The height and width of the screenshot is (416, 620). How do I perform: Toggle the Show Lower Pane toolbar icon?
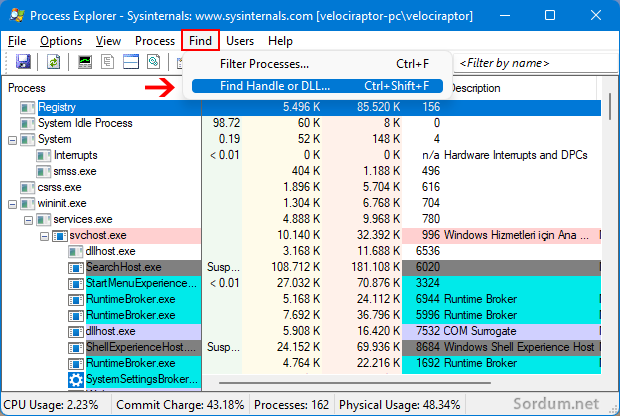pyautogui.click(x=130, y=62)
